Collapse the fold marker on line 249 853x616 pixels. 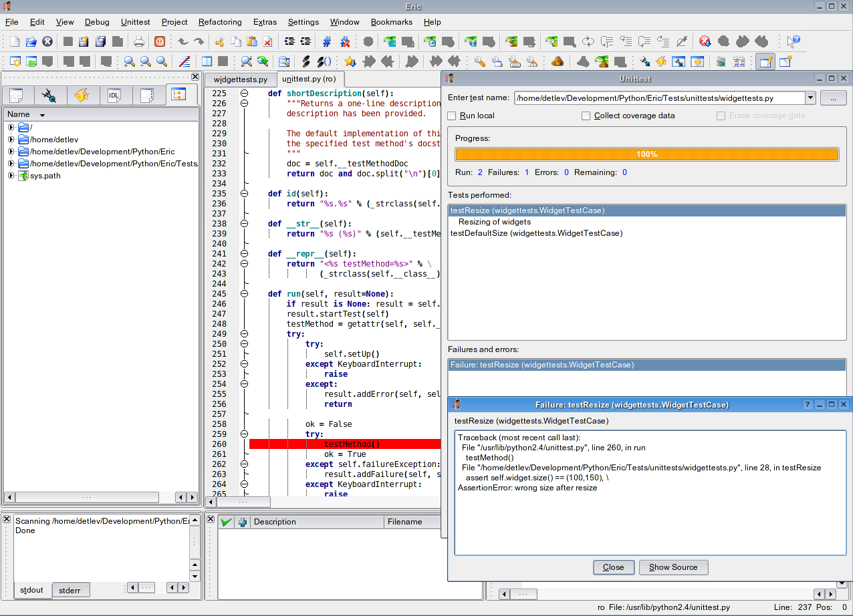(x=245, y=334)
